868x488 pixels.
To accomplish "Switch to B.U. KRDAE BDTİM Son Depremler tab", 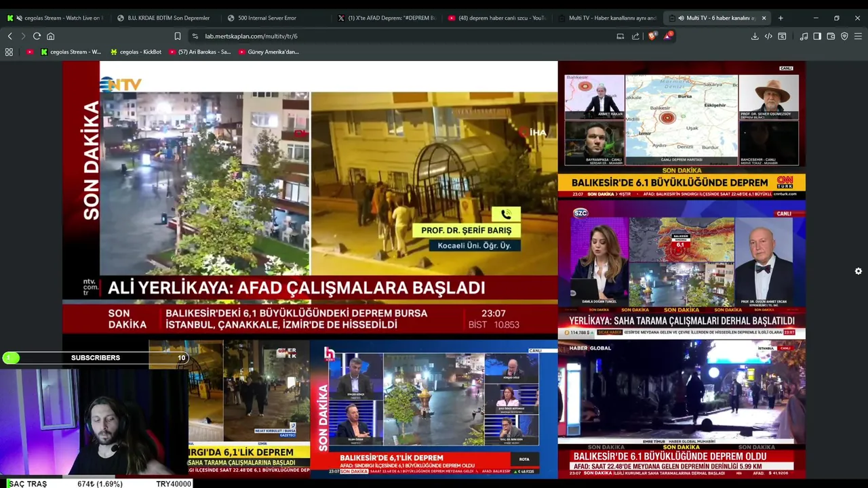I will 166,18.
